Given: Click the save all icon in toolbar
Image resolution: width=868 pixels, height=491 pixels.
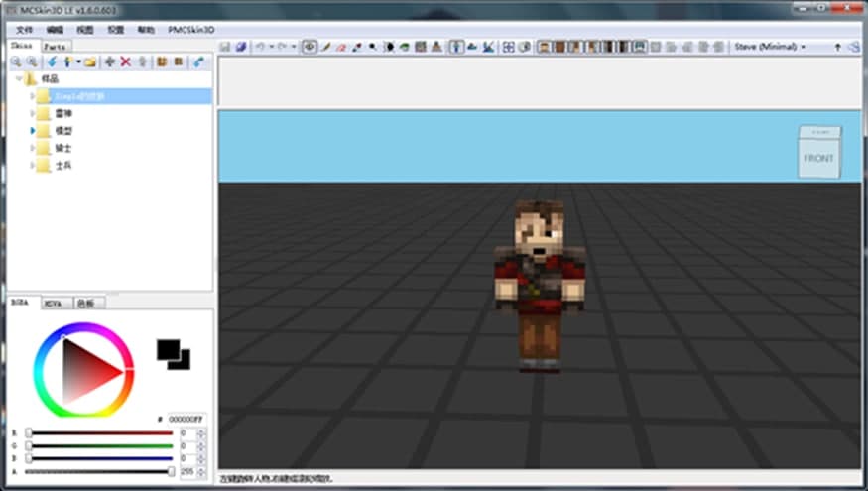Looking at the screenshot, I should point(241,47).
